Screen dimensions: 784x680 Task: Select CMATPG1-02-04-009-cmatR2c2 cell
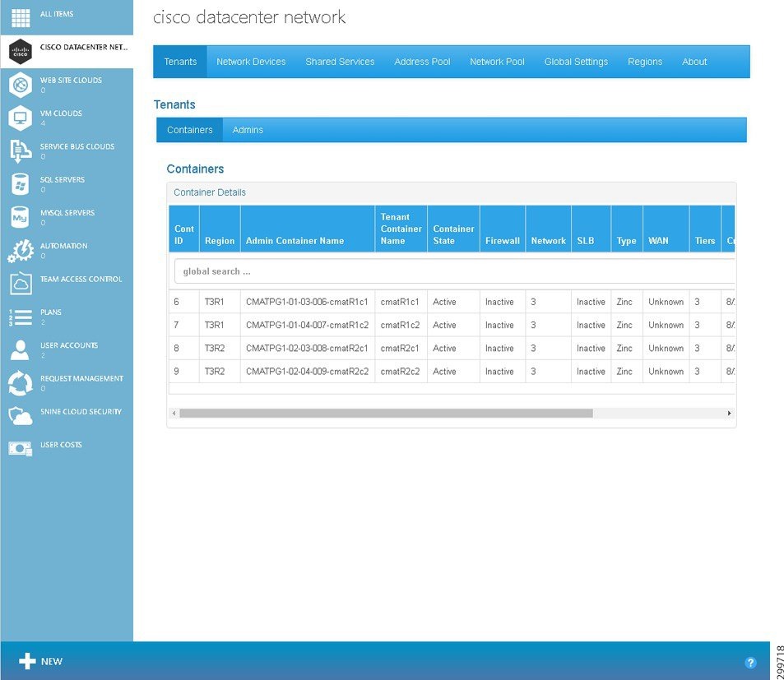click(x=307, y=371)
